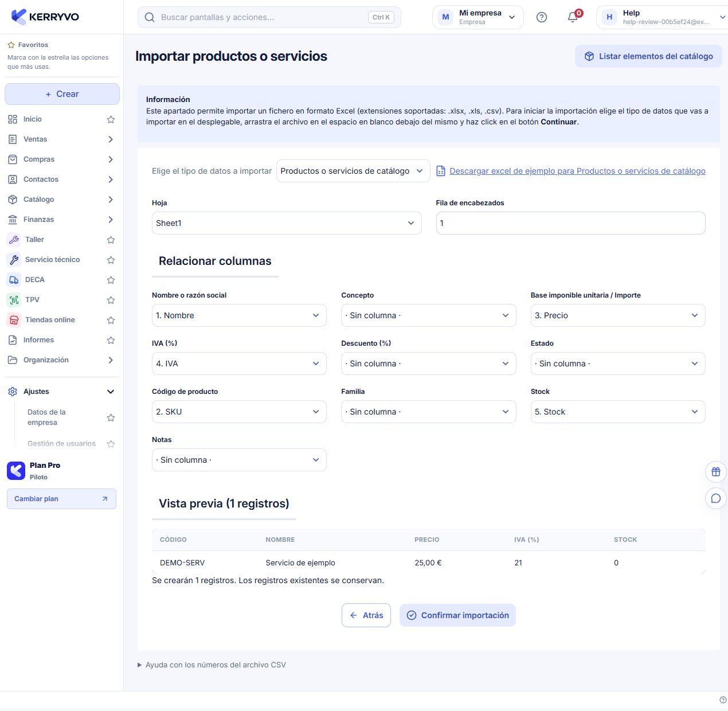Click the search screens and actions box
The image size is (728, 711).
tap(269, 17)
